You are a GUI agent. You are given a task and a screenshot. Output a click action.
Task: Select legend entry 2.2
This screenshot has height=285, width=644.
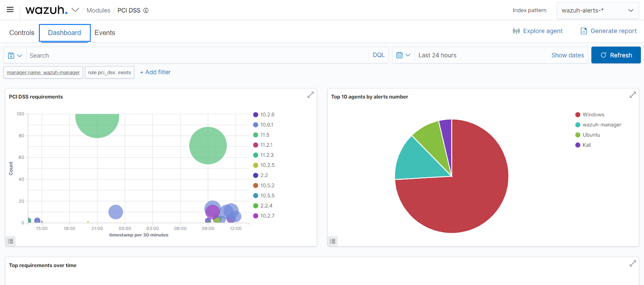tap(260, 175)
